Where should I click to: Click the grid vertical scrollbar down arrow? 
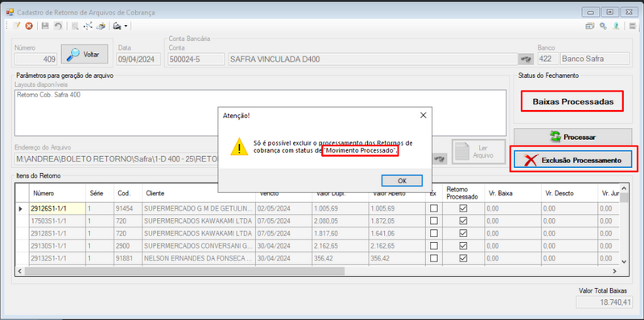pos(624,261)
